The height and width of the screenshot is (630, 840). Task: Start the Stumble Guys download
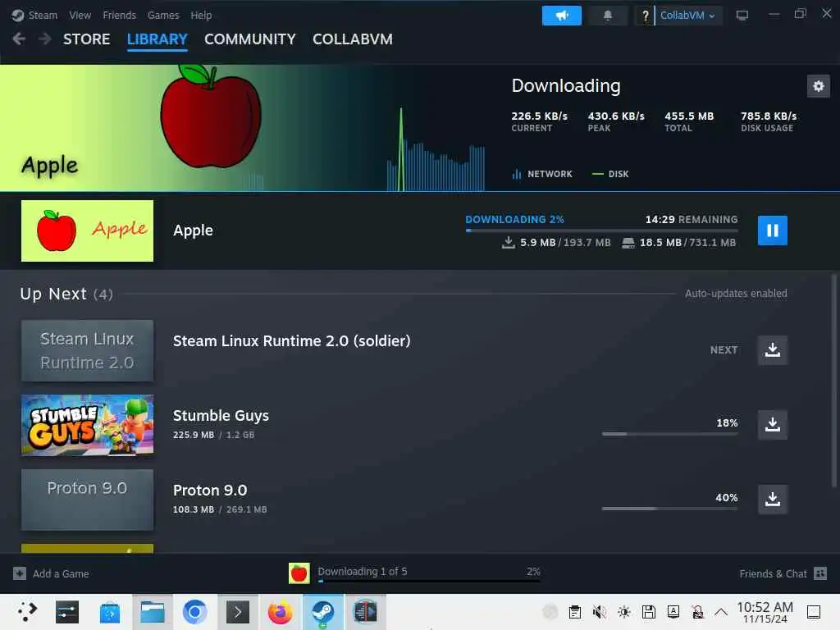pos(772,424)
